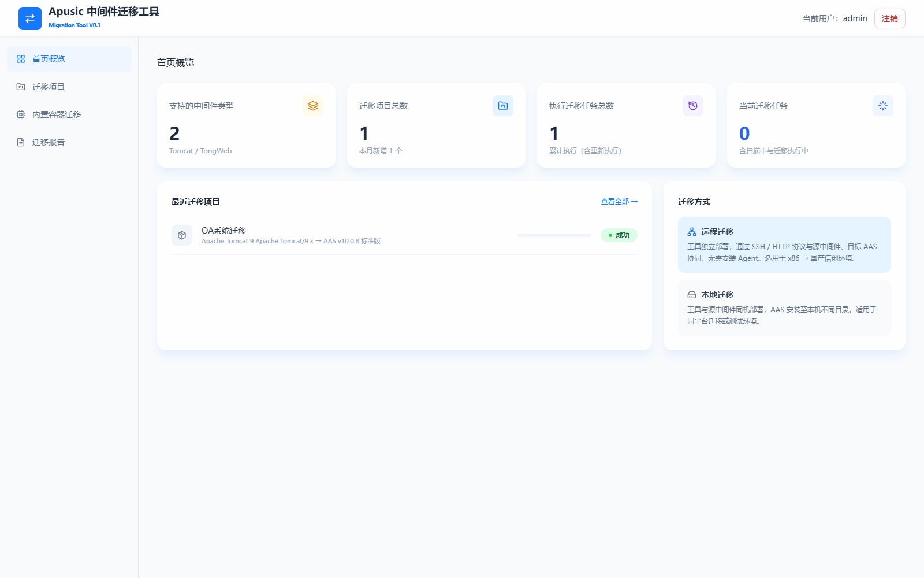Screen dimensions: 924x578
Task: Select the 远程迁移 method card
Action: [x=784, y=244]
